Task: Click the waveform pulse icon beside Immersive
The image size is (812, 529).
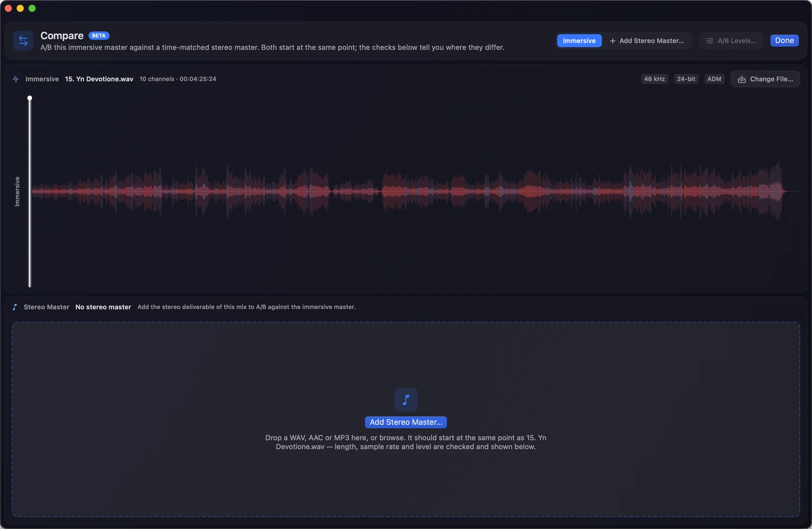Action: pyautogui.click(x=16, y=79)
